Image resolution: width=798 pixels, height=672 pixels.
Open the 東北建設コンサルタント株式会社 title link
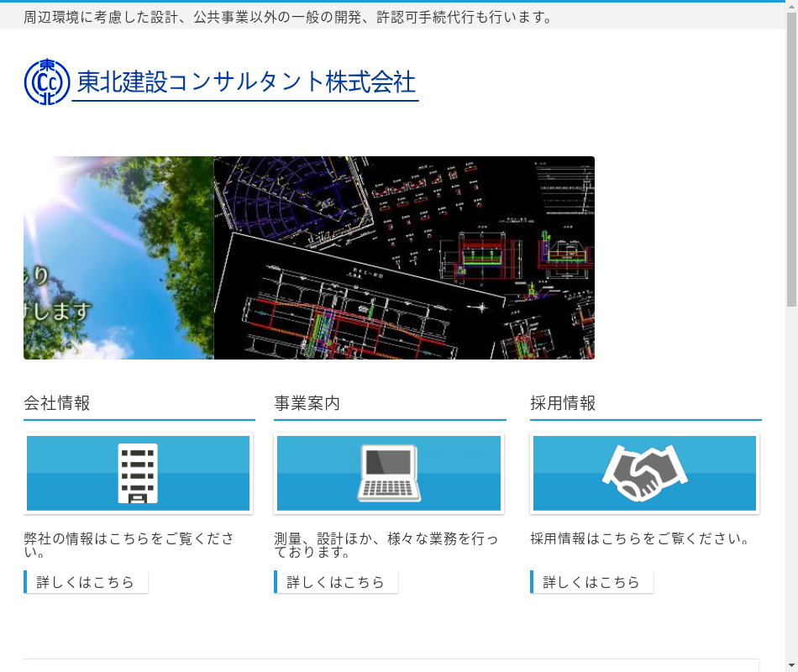tap(245, 82)
